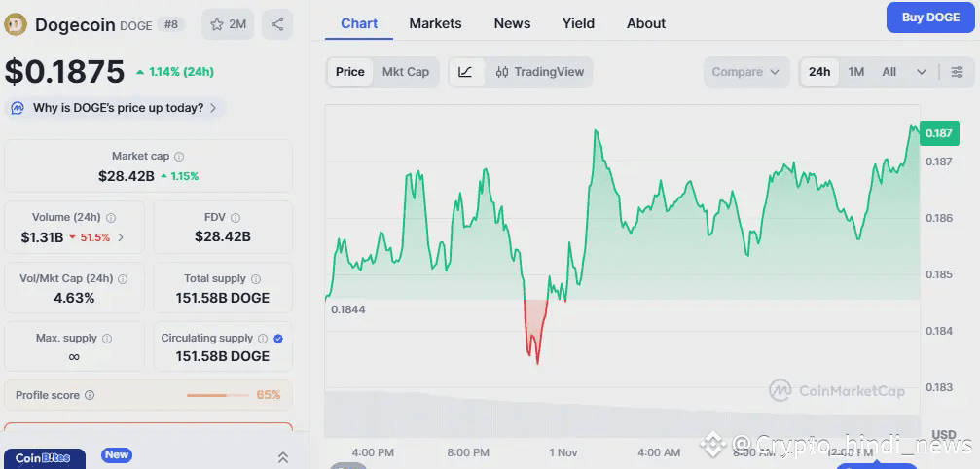Click the 4:00 PM axis label
980x469 pixels.
(x=373, y=452)
